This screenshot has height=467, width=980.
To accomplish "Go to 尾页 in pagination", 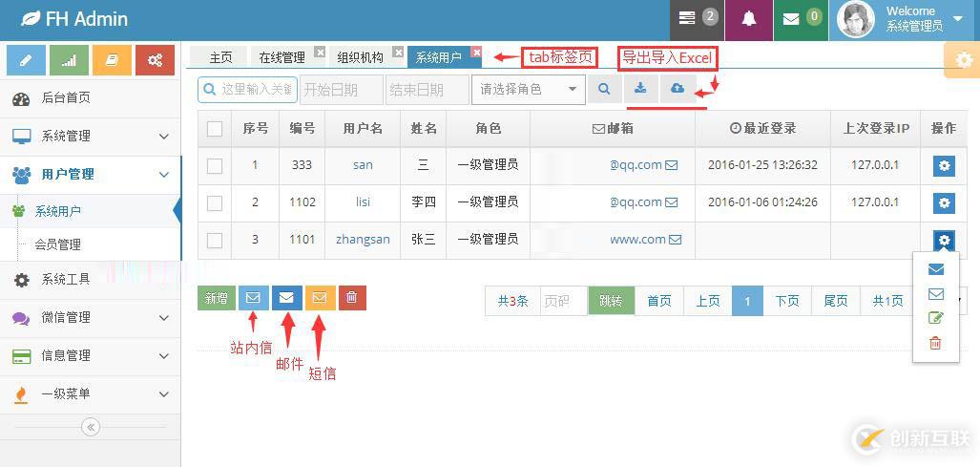I will [x=836, y=302].
